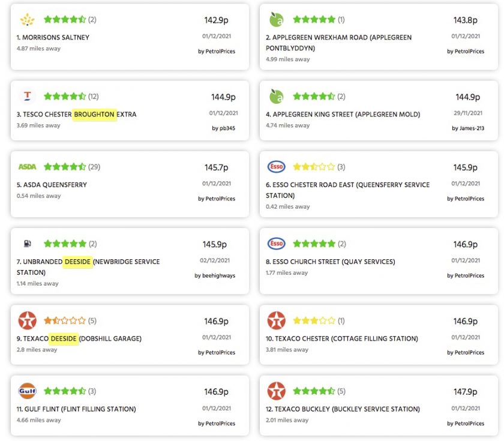Click the 147.9p Texaco Buckley price
This screenshot has height=441, width=504.
465,392
